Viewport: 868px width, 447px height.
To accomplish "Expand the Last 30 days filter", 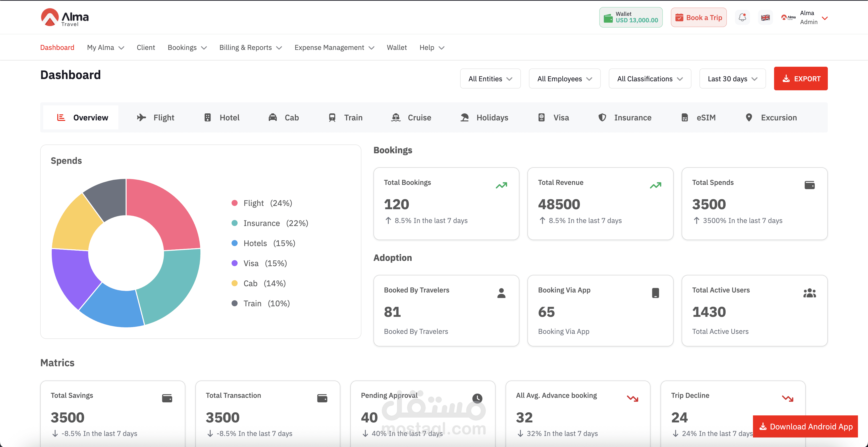I will click(x=733, y=79).
